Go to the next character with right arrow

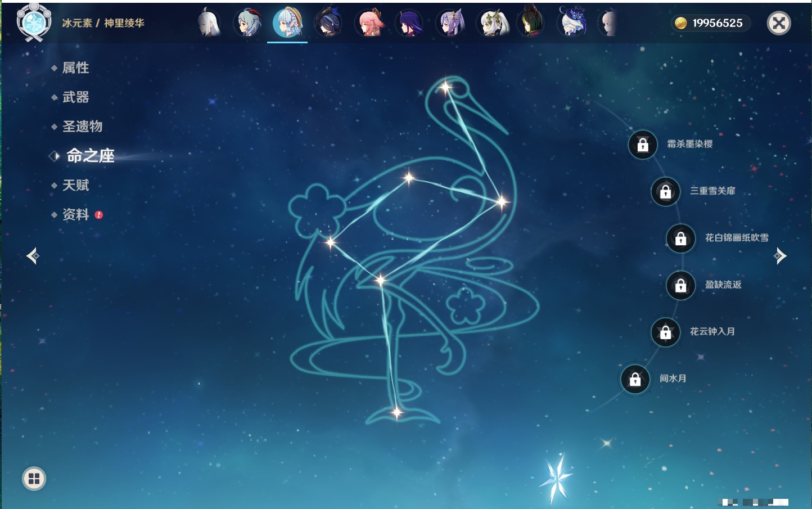(780, 256)
